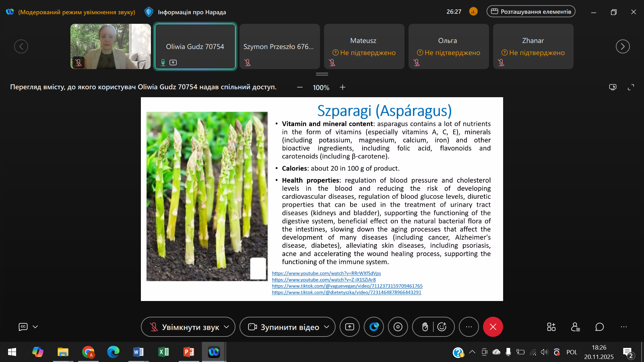Viewport: 644px width, 362px height.
Task: Raise hand using the hand icon
Action: pos(425,327)
